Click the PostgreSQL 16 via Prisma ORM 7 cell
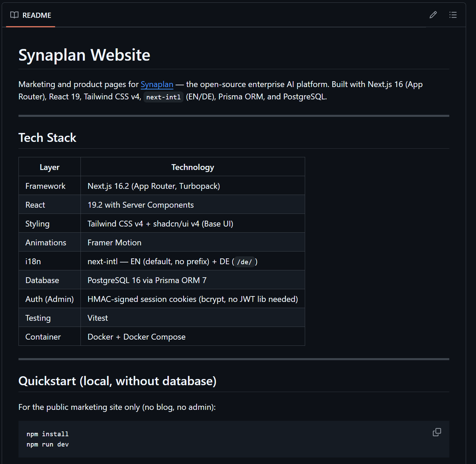 click(x=192, y=280)
